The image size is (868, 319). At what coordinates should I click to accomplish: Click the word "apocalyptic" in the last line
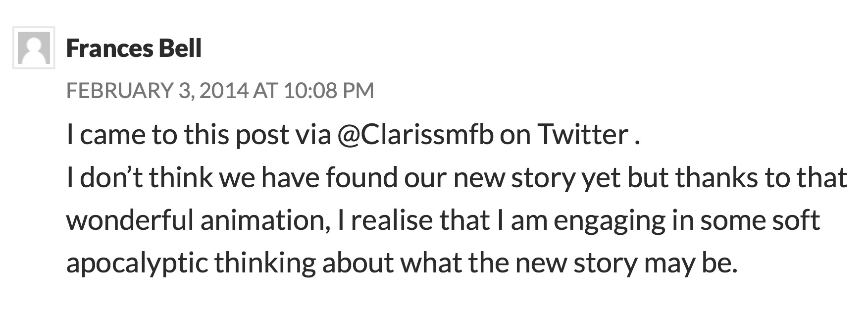point(137,264)
